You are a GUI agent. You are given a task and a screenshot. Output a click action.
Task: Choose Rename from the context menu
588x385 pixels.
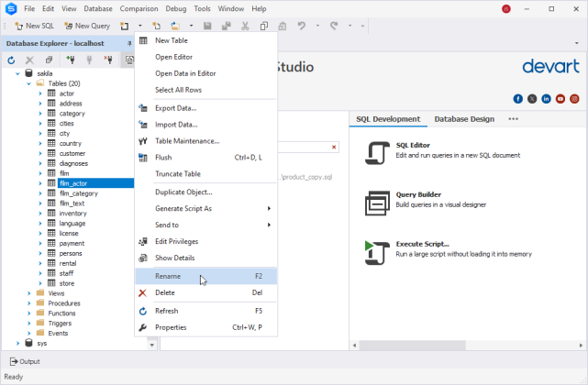tap(168, 276)
